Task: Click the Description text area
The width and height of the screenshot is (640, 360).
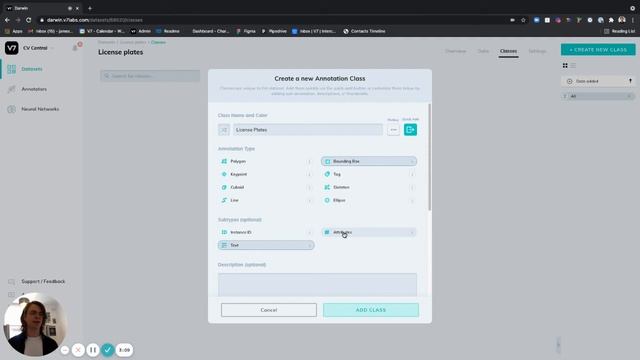Action: pos(317,284)
